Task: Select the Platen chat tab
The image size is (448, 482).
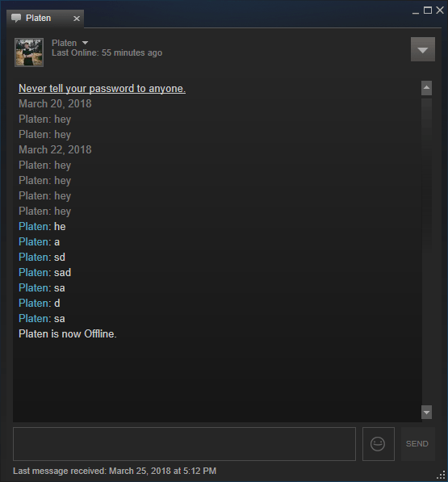Action: [45, 19]
